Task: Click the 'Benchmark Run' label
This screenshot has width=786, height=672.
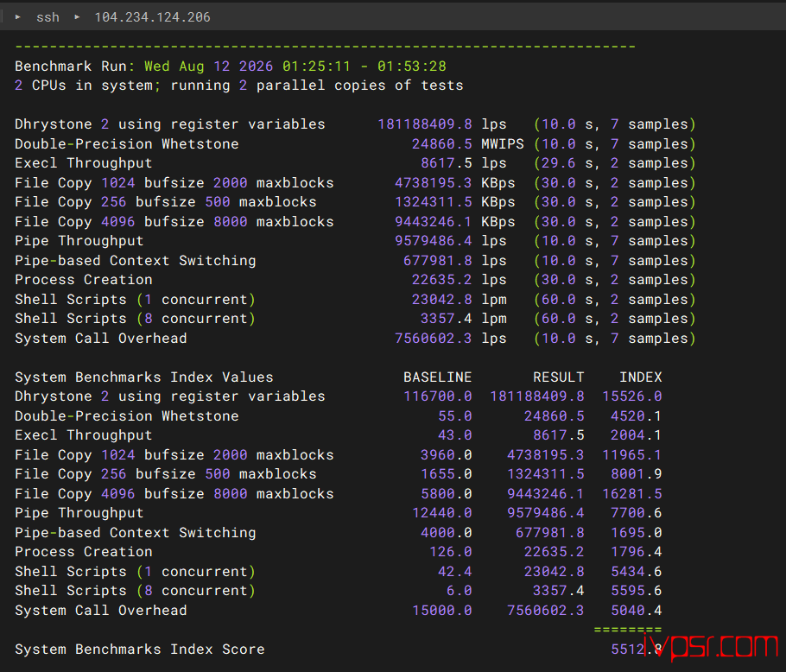Action: click(71, 67)
